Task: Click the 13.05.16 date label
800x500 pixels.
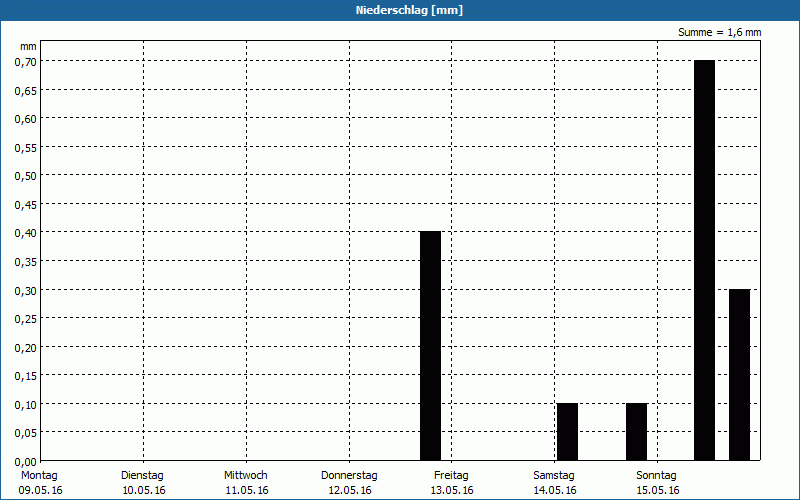Action: click(452, 490)
